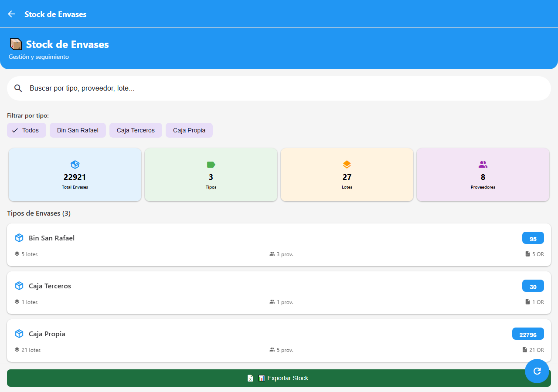Click the green Tipos tag icon
The image size is (558, 392).
click(211, 165)
